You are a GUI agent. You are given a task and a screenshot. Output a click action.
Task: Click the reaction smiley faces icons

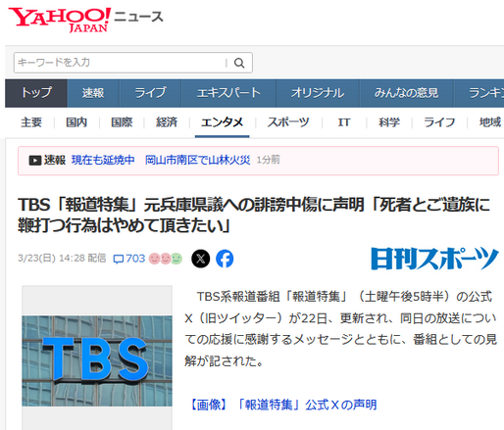(x=166, y=259)
